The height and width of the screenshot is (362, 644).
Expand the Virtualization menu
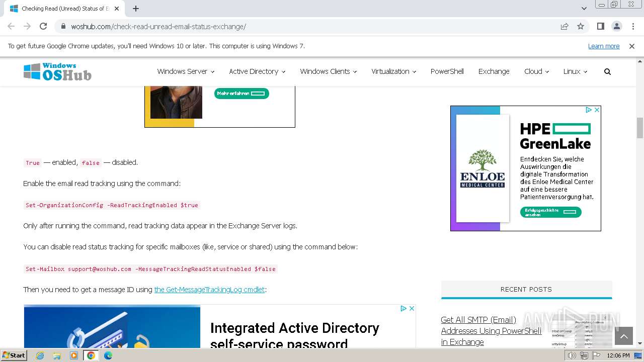point(393,71)
